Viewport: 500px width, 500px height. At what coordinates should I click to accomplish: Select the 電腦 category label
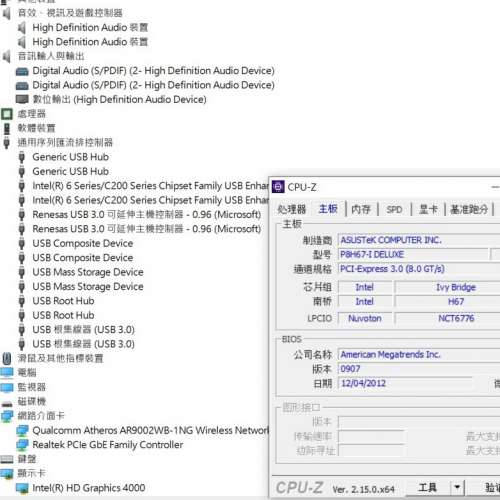(x=27, y=373)
